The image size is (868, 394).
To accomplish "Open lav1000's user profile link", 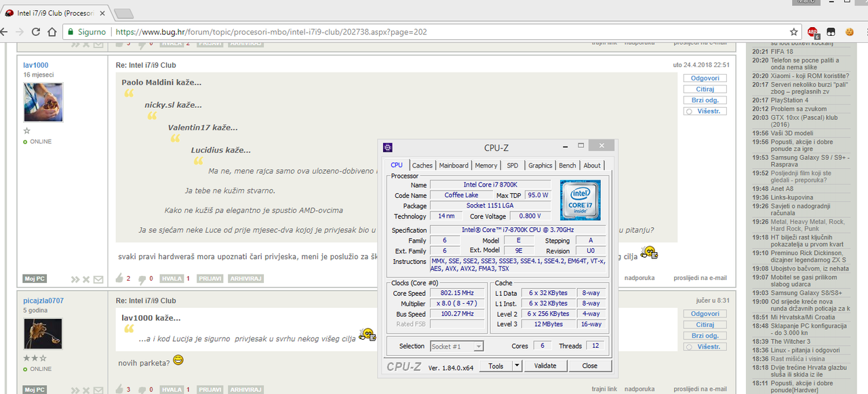I will tap(36, 65).
